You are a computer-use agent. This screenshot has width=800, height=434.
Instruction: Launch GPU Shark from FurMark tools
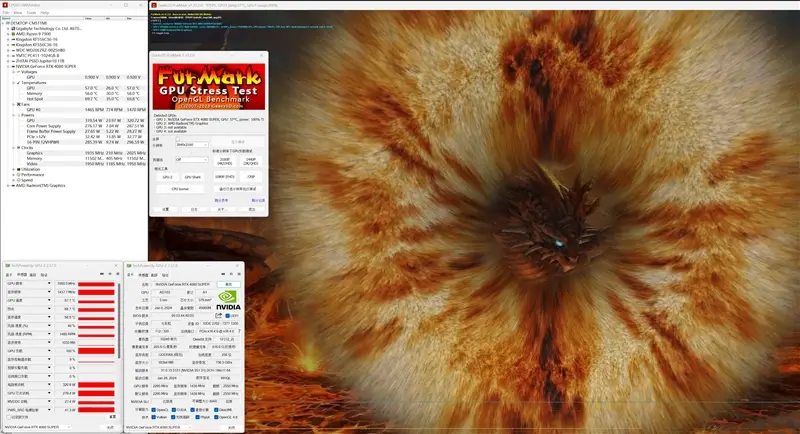pyautogui.click(x=192, y=177)
